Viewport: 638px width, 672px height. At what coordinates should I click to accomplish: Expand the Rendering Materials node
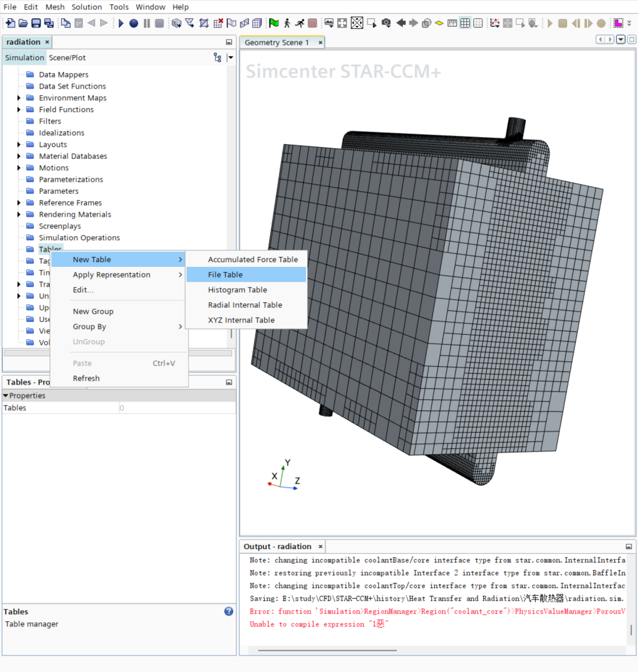pyautogui.click(x=18, y=214)
